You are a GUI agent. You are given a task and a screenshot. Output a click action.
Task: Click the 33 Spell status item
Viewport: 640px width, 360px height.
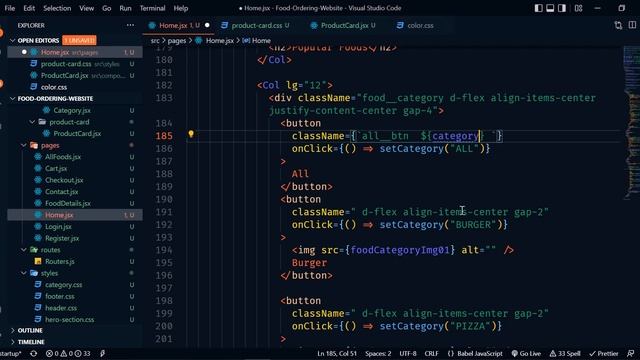(565, 353)
